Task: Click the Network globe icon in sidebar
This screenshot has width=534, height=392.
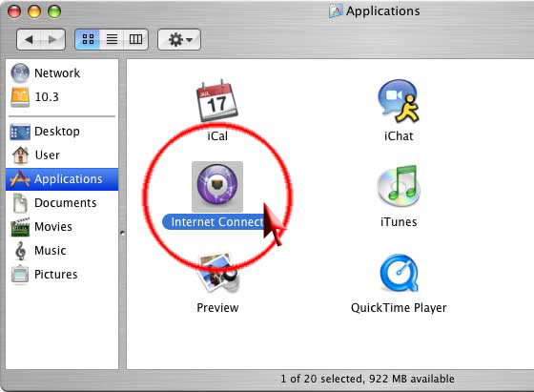Action: [x=20, y=72]
